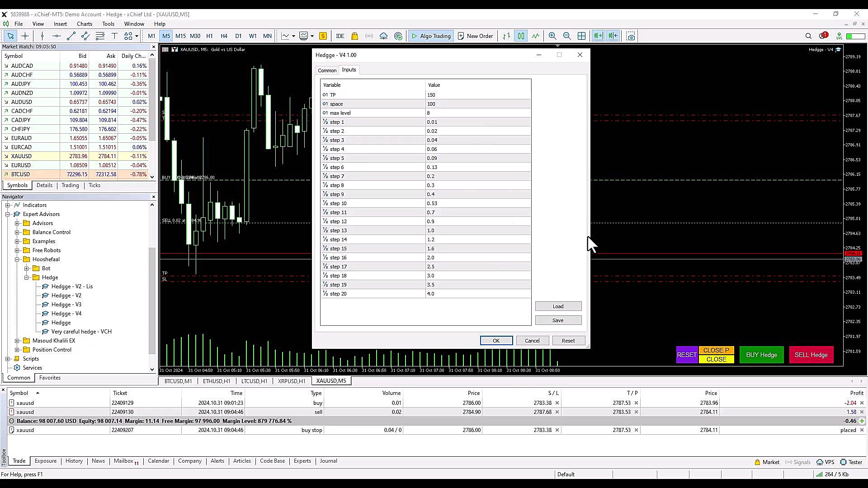Click the green BUY Hedge button
This screenshot has height=488, width=868.
[x=761, y=355]
